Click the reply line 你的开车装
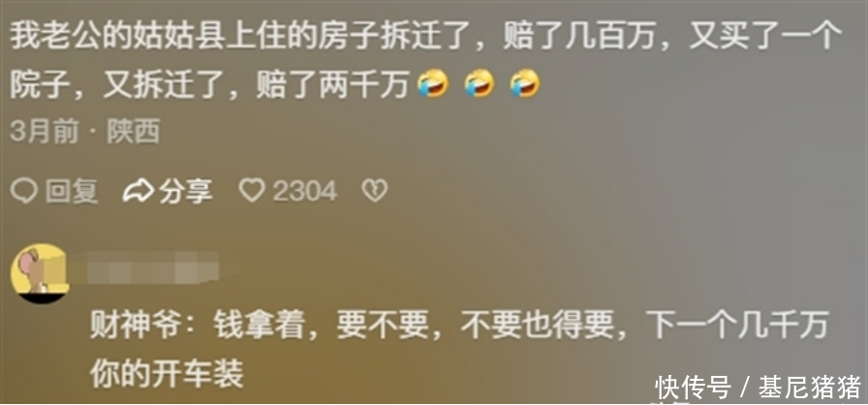Viewport: 868px width, 405px height. coord(167,374)
